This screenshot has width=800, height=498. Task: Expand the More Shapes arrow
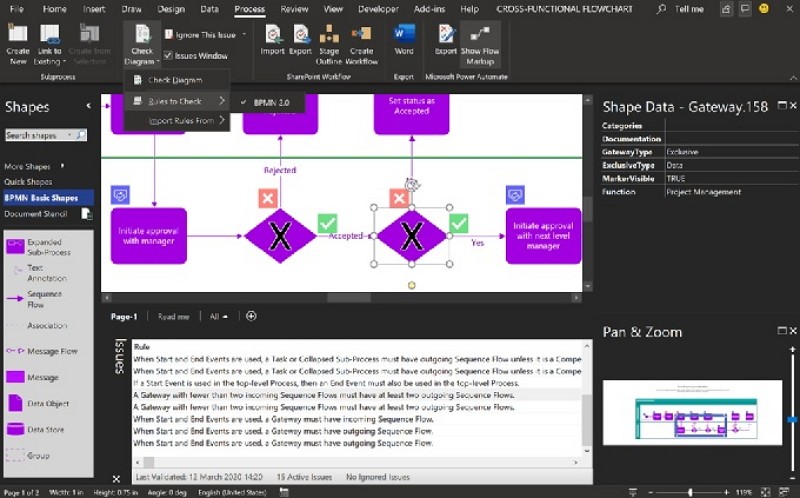62,166
